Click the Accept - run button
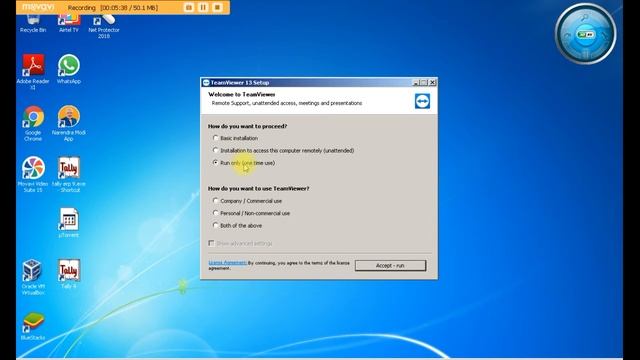 pyautogui.click(x=390, y=265)
